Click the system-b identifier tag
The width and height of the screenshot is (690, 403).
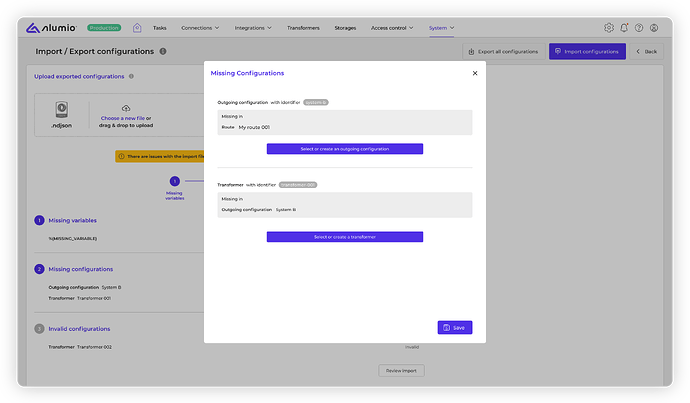pos(316,103)
